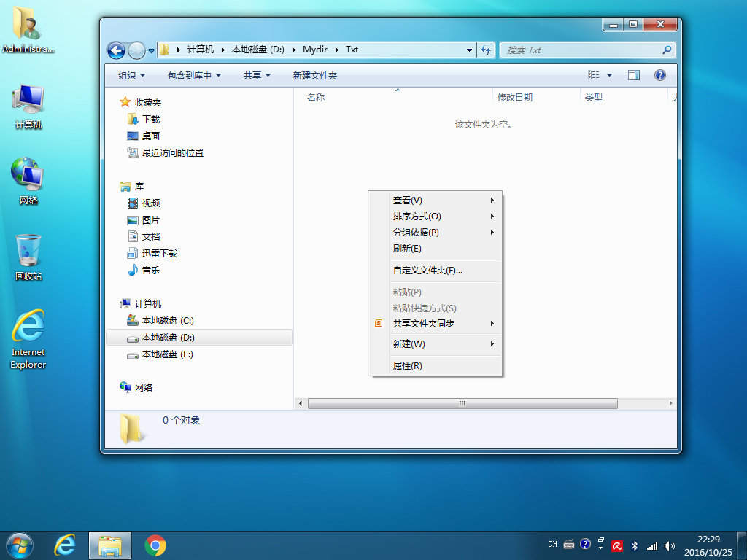This screenshot has height=560, width=747.
Task: Open Explorer help question mark icon
Action: pos(659,75)
